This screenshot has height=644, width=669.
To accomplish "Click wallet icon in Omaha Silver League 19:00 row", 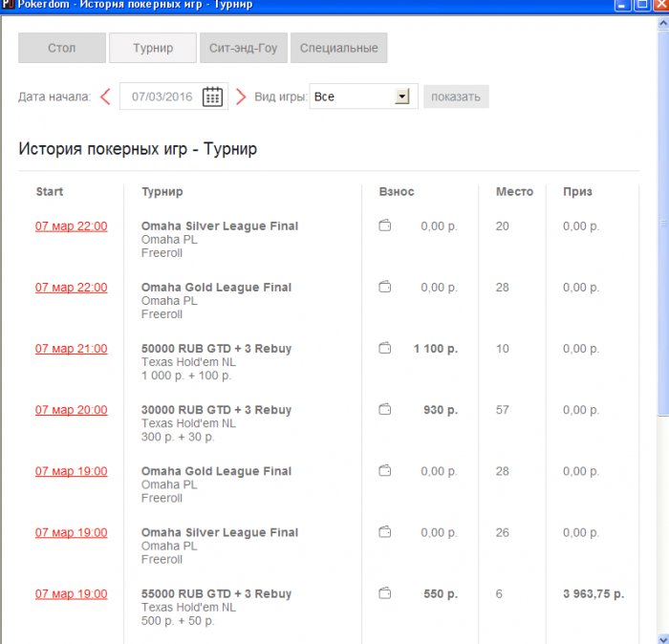I will [385, 532].
